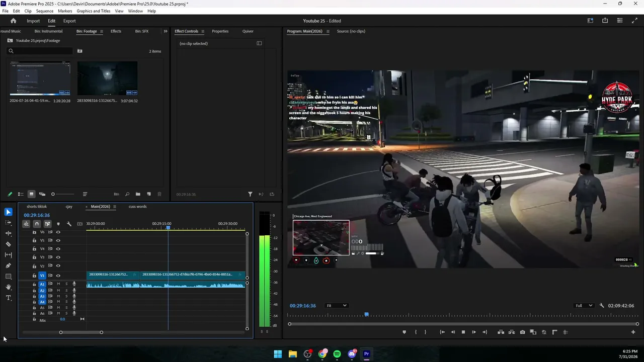Click the New Item icon in bin
Viewport: 644px width, 362px height.
pos(149,194)
